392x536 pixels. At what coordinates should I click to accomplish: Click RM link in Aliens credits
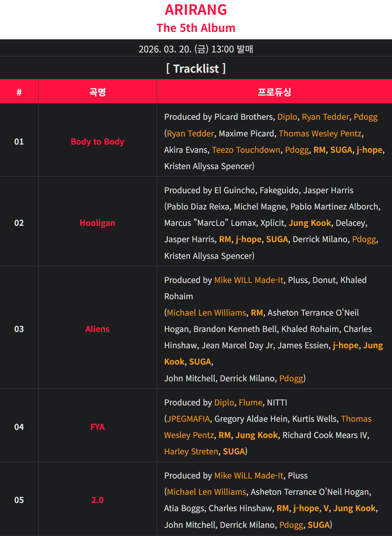coord(257,313)
